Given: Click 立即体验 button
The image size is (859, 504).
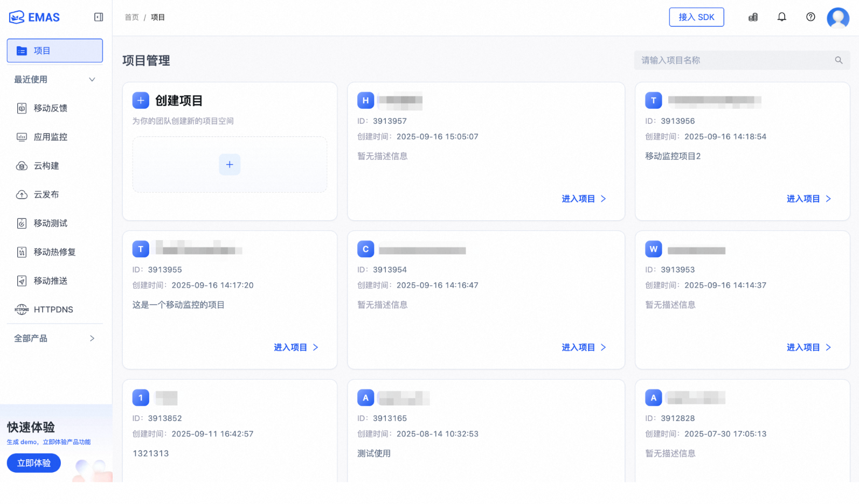Looking at the screenshot, I should click(x=34, y=463).
